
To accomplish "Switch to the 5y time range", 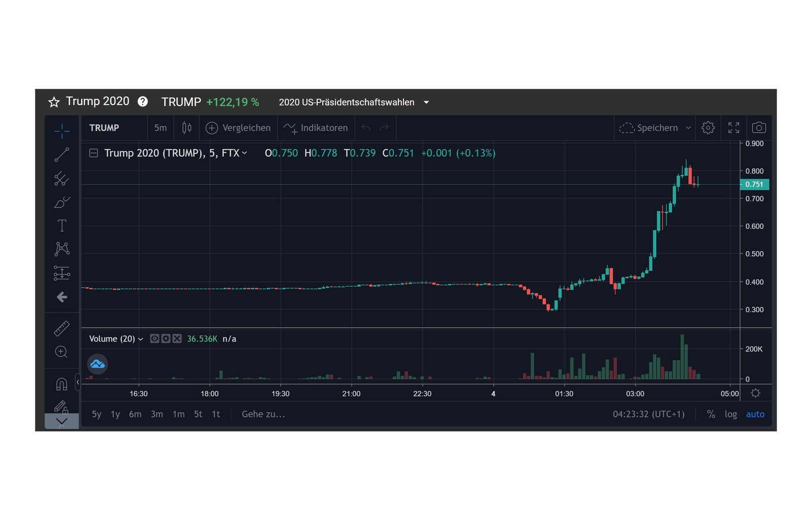I will (x=96, y=414).
